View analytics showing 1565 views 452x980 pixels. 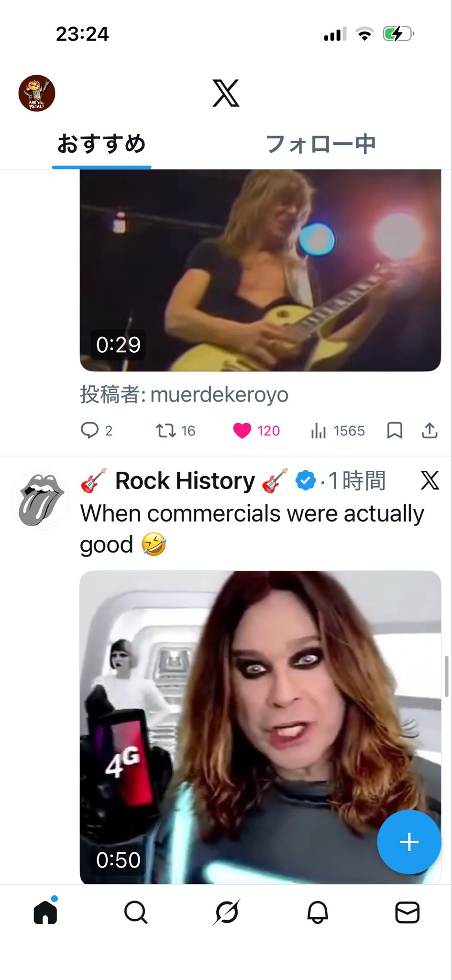pyautogui.click(x=338, y=431)
